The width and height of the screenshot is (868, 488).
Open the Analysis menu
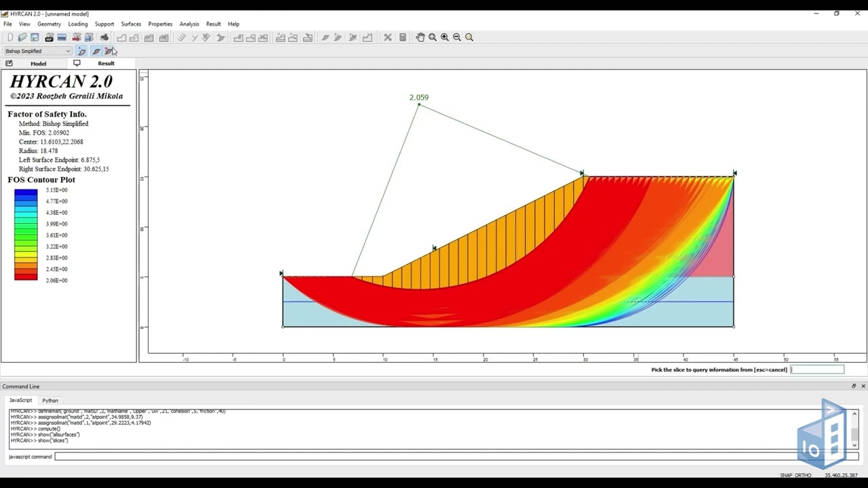pyautogui.click(x=189, y=24)
